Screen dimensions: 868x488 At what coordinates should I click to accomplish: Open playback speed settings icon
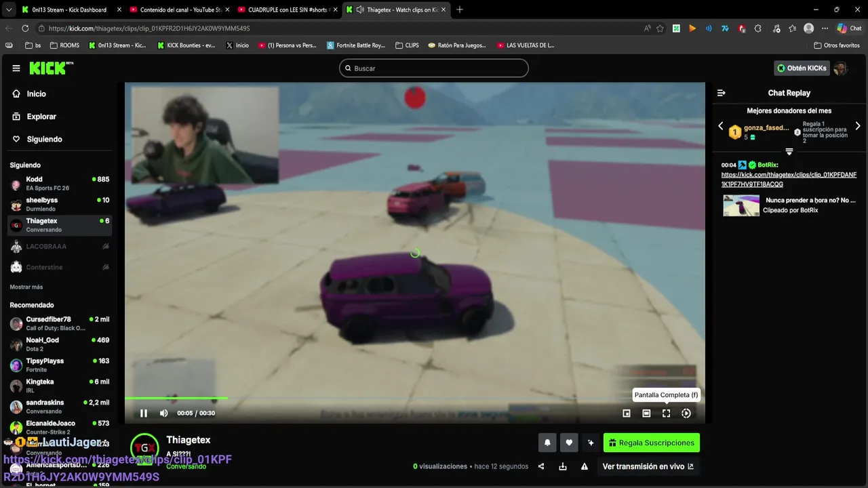pyautogui.click(x=686, y=413)
